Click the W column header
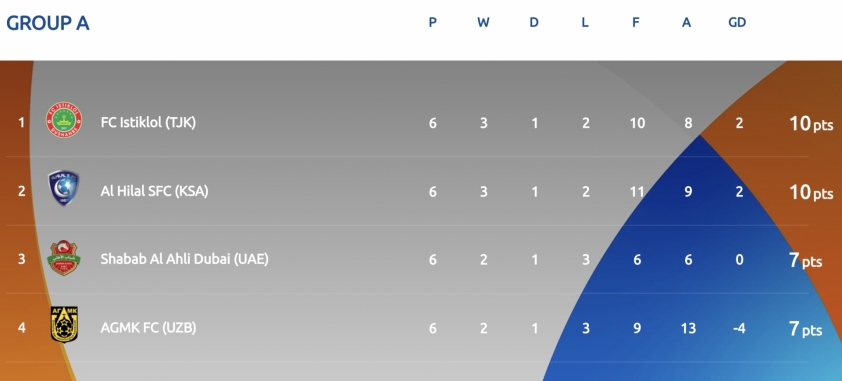The width and height of the screenshot is (842, 381). coord(483,23)
